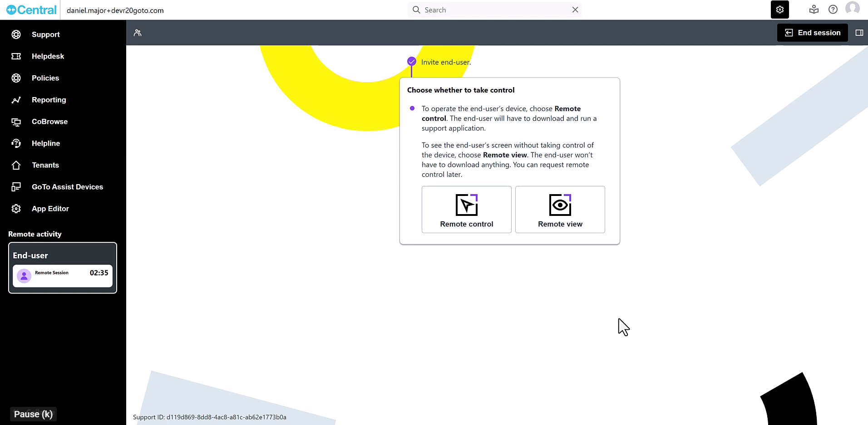The width and height of the screenshot is (868, 425).
Task: Open the help question mark icon
Action: [x=833, y=10]
